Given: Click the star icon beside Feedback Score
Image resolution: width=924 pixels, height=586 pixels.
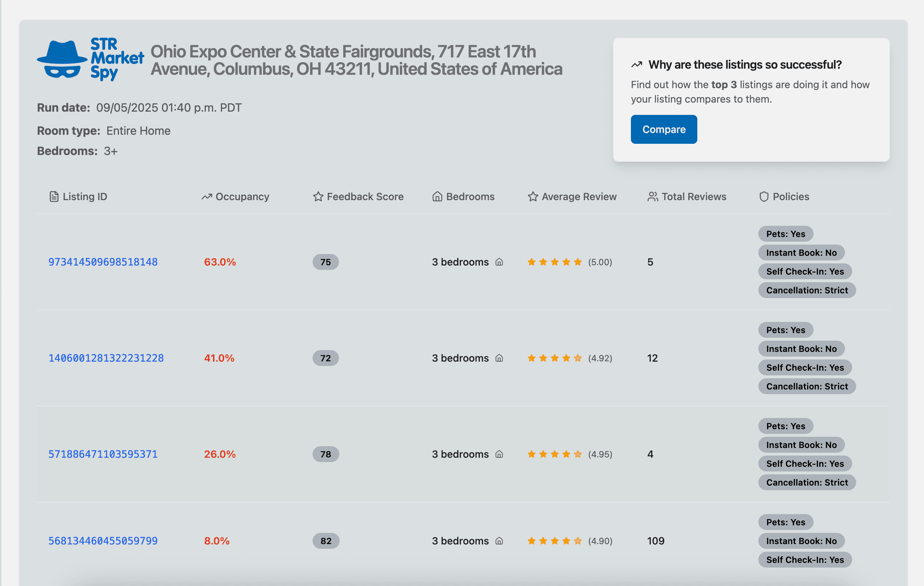Looking at the screenshot, I should 318,196.
